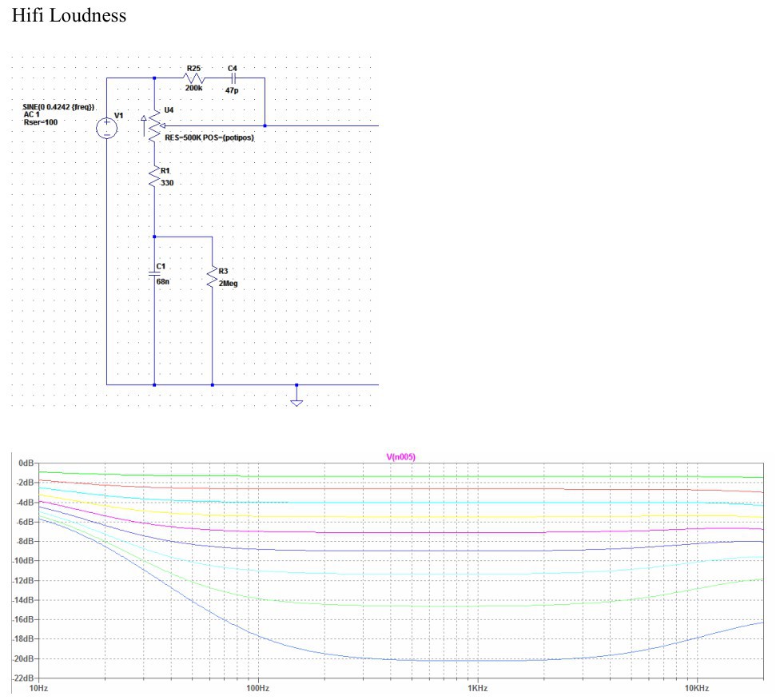
Task: Click the V(n005) trace label
Action: [401, 456]
